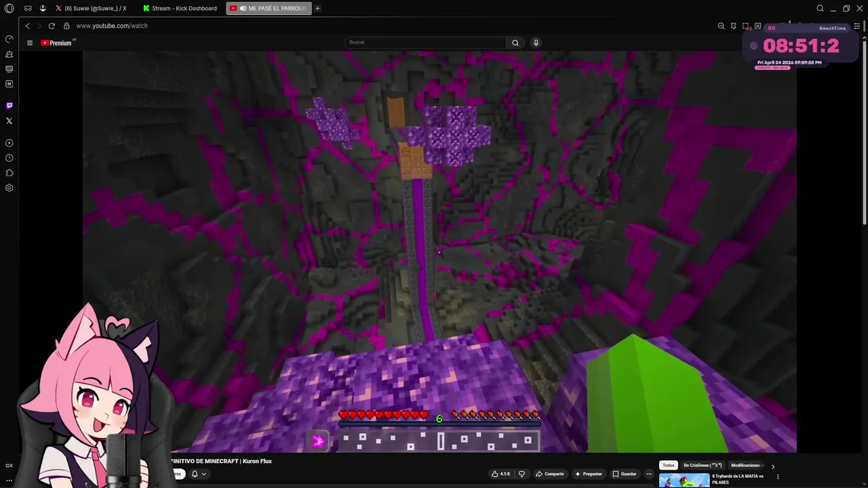The height and width of the screenshot is (488, 868).
Task: Open Settings gear in sidebar
Action: coord(9,188)
